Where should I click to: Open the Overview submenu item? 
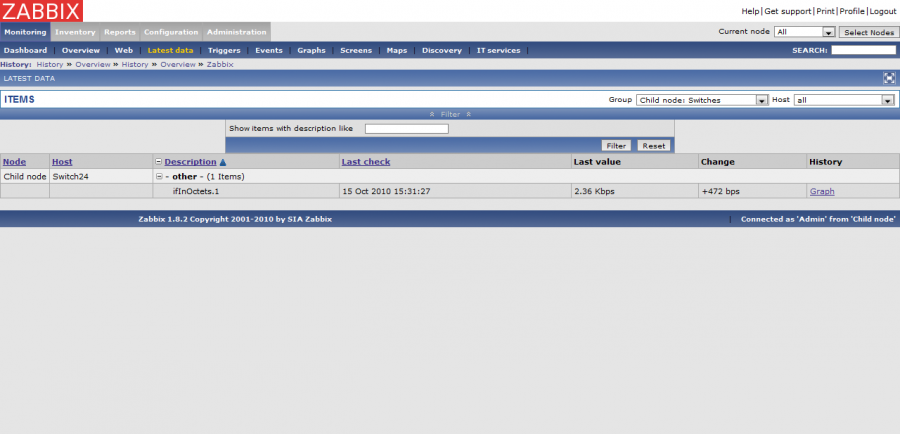click(80, 51)
